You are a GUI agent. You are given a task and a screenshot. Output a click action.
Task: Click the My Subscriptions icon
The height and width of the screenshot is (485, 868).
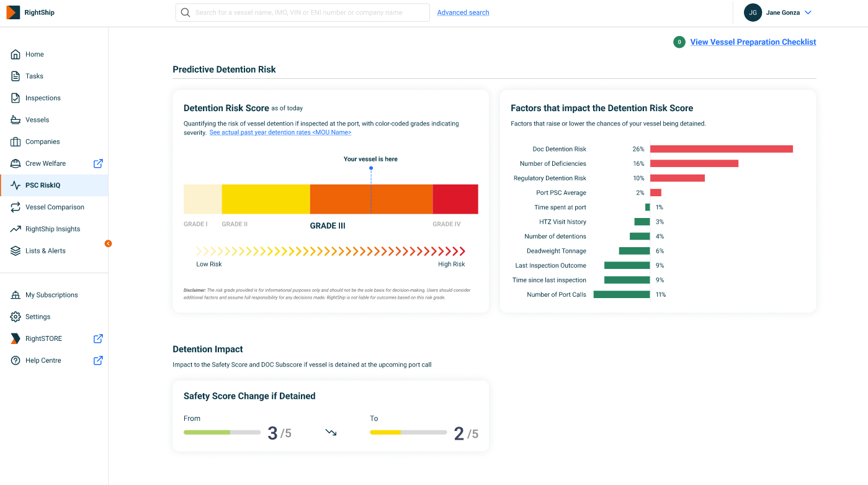[x=16, y=295]
